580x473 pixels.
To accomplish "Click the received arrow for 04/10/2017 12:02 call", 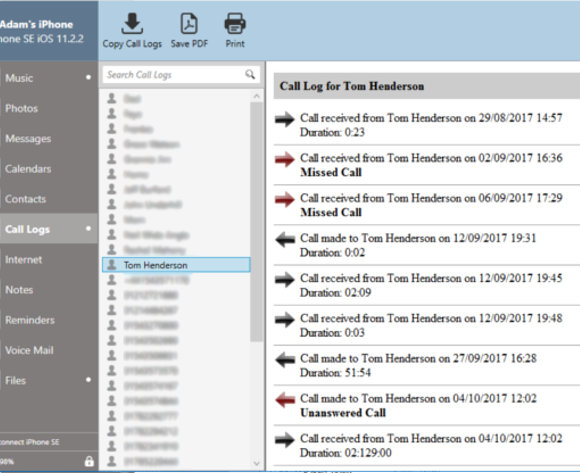I will (285, 440).
